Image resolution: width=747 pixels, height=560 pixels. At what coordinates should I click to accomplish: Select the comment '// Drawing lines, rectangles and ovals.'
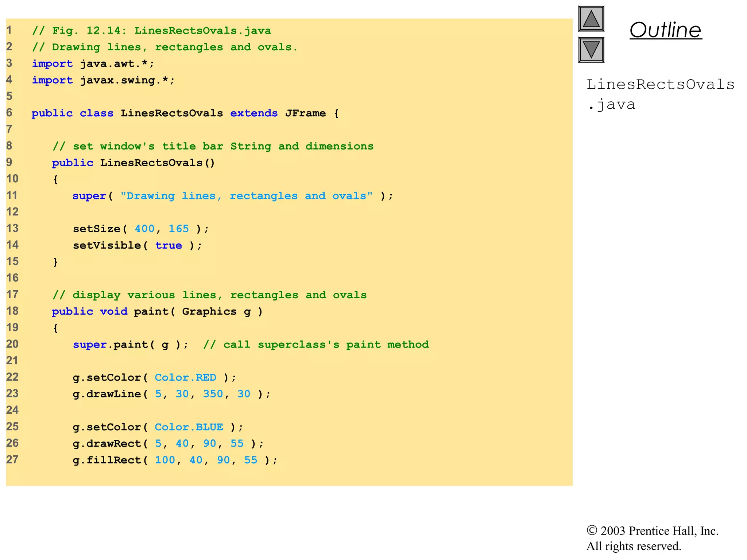click(x=165, y=47)
